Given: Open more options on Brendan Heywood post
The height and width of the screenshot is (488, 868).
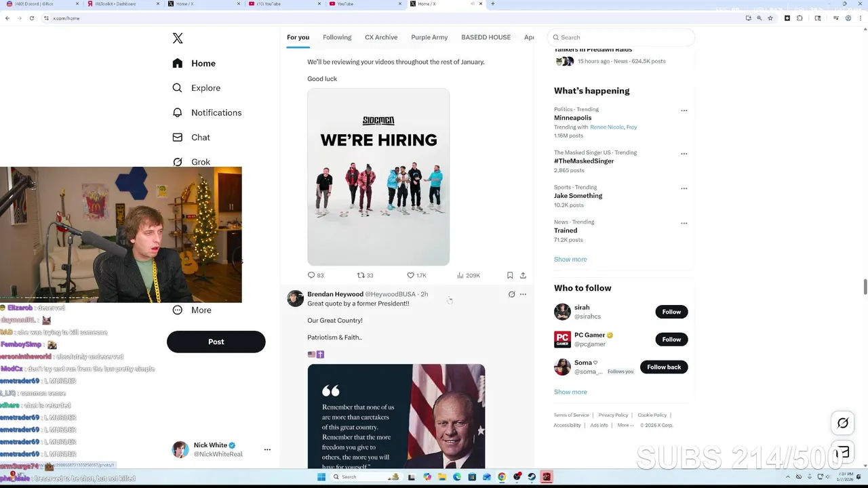Looking at the screenshot, I should (x=523, y=294).
